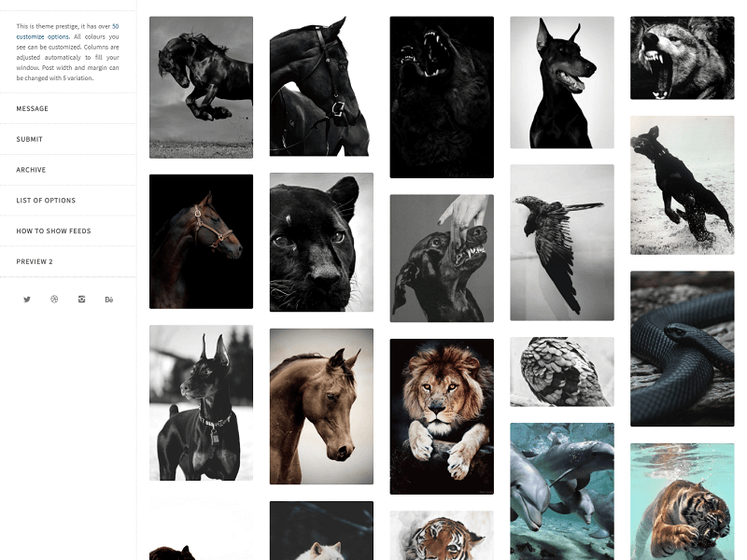Open the dog with hand lifting lip
Viewport: 747px width, 560px height.
pos(442,259)
